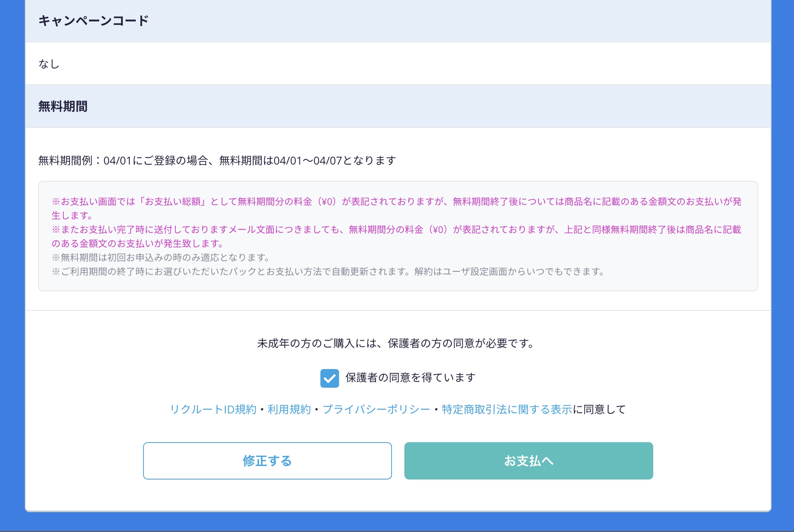Click the 保護者の同意を得ています label text
Screen dimensions: 794x532
point(410,377)
